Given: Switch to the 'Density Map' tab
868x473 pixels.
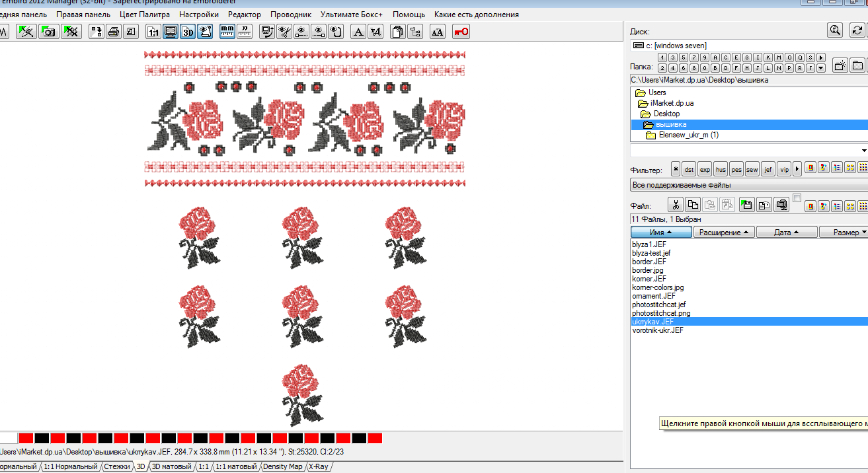Looking at the screenshot, I should tap(283, 467).
